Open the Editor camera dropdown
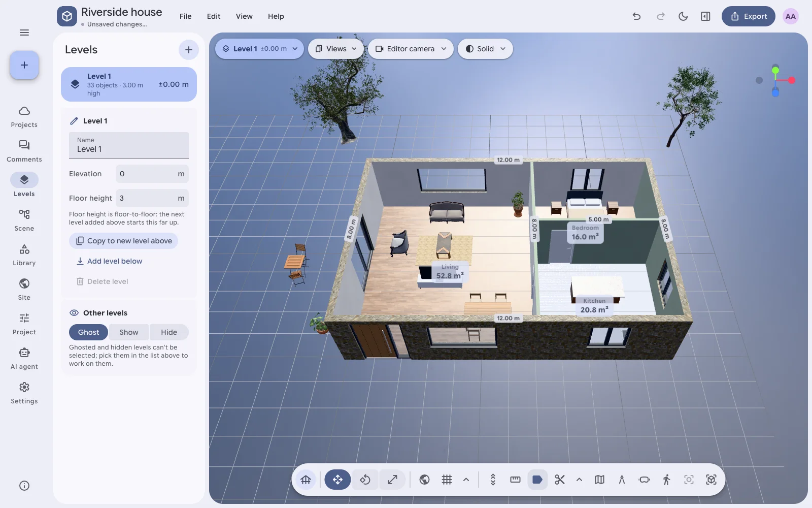812x508 pixels. click(411, 49)
